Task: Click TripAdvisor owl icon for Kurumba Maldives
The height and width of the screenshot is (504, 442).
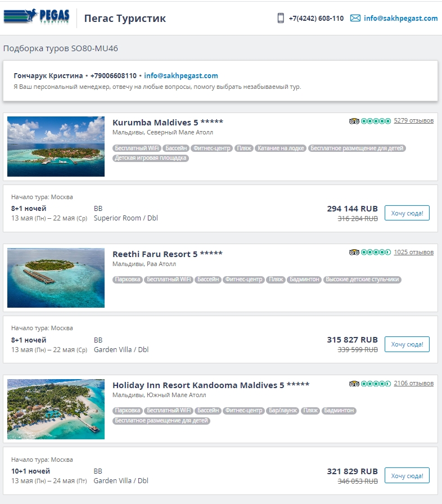Action: click(x=354, y=121)
